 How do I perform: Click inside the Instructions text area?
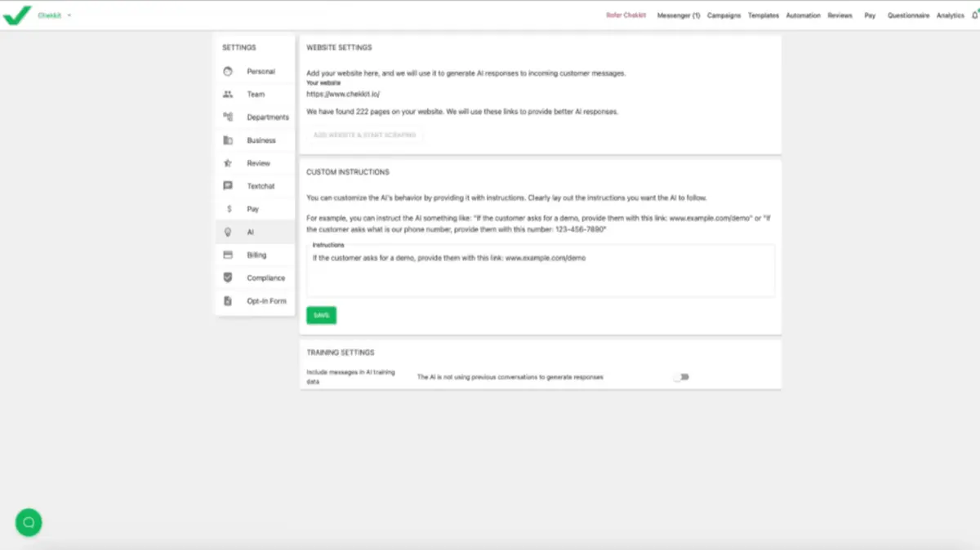point(540,270)
